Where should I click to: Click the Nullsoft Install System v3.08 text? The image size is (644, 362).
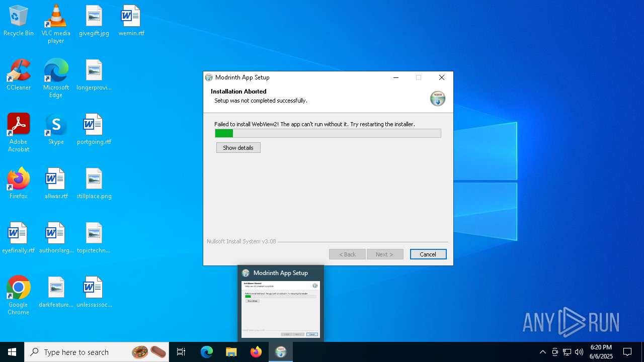pyautogui.click(x=242, y=241)
